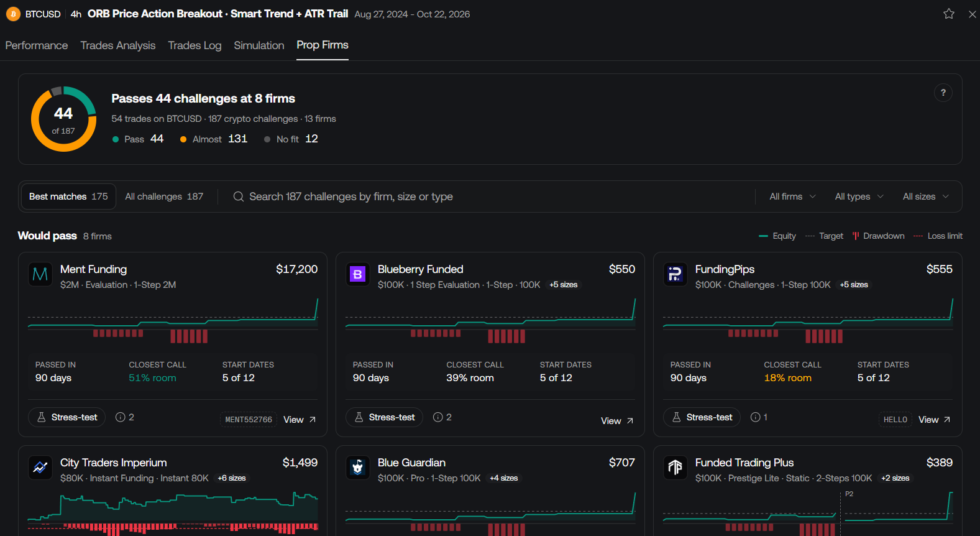Open View link on Blueberry Funded card

[x=617, y=421]
